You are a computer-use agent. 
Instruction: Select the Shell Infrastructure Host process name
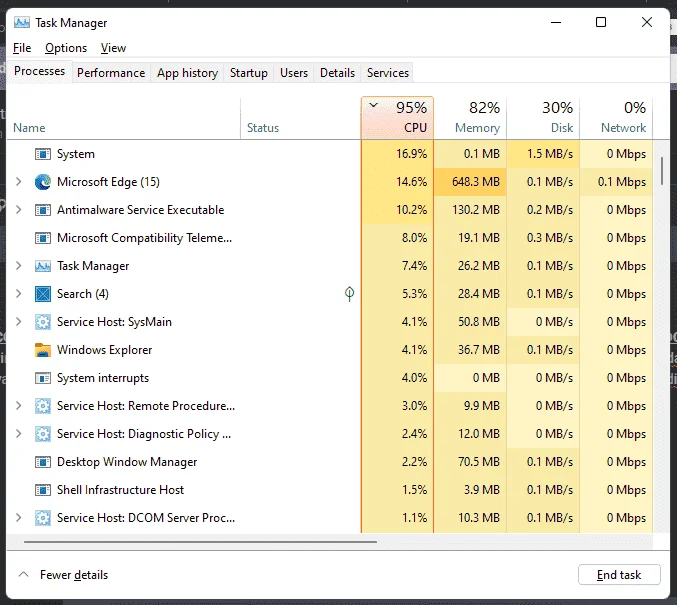pyautogui.click(x=120, y=490)
